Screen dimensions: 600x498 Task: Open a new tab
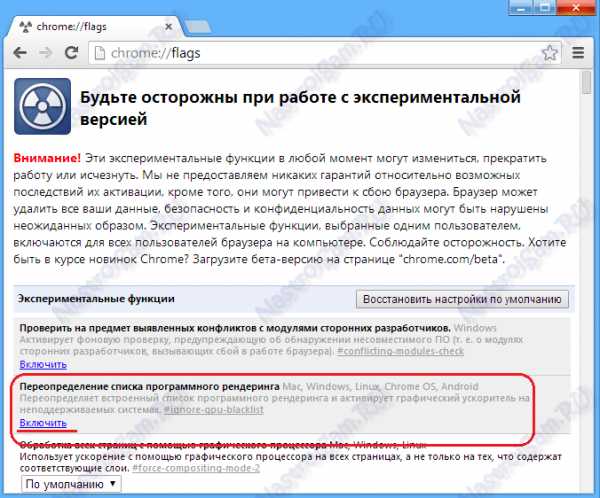(198, 27)
